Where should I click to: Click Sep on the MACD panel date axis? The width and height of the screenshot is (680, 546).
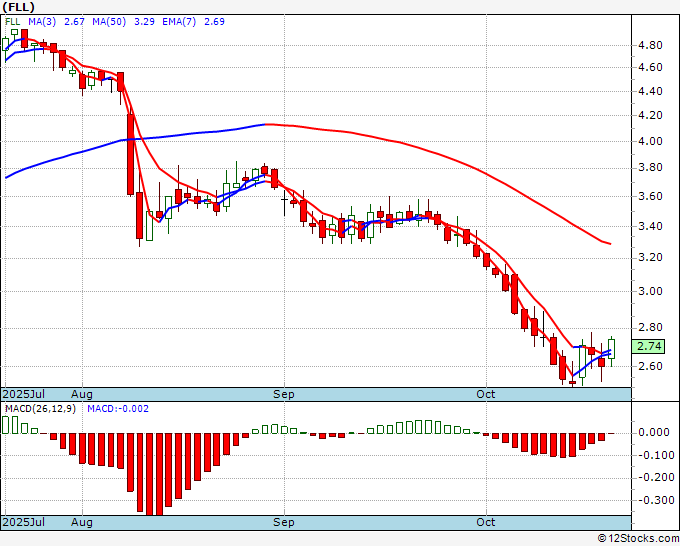pyautogui.click(x=284, y=522)
